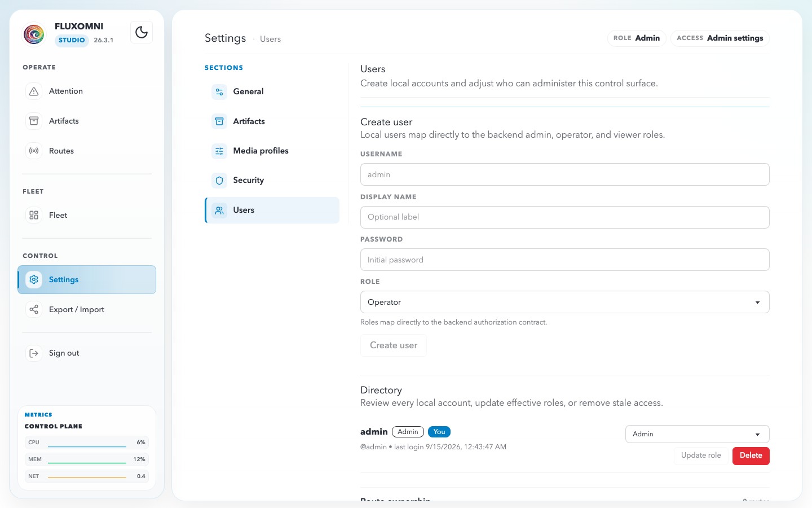812x508 pixels.
Task: Click the You badge beside admin
Action: point(439,432)
